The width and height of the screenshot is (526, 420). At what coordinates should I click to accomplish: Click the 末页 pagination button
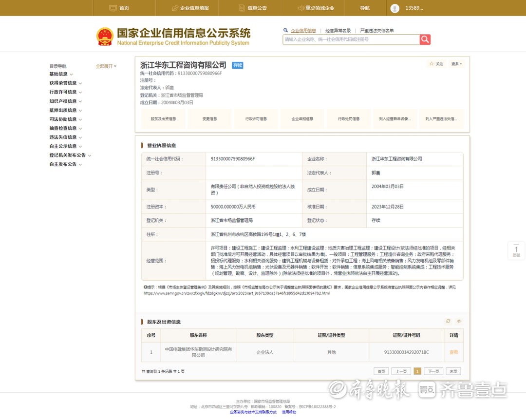click(x=453, y=371)
